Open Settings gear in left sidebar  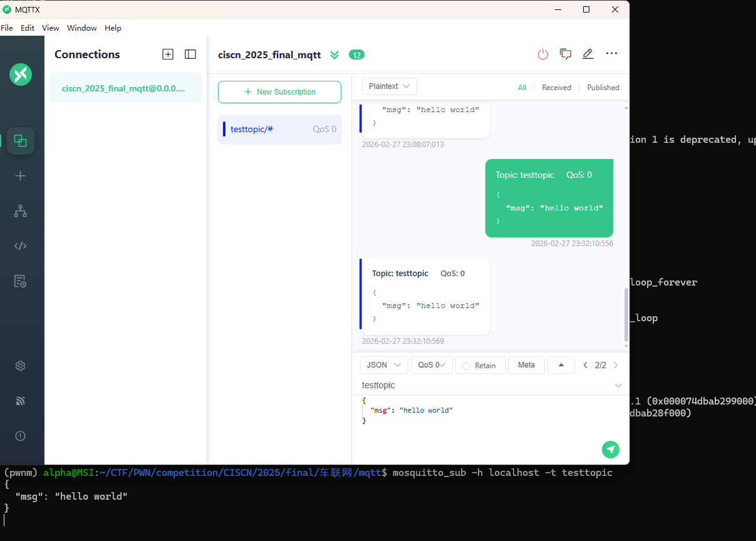(x=20, y=366)
